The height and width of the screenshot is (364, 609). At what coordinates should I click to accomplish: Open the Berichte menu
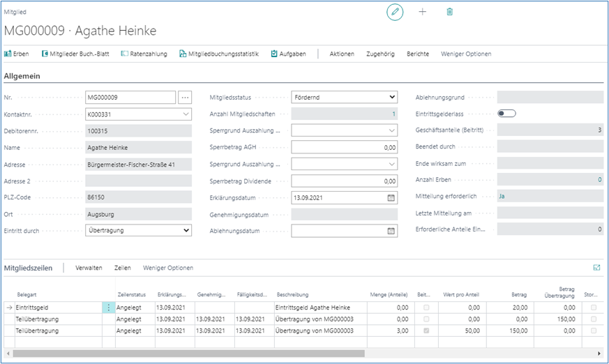(x=418, y=54)
